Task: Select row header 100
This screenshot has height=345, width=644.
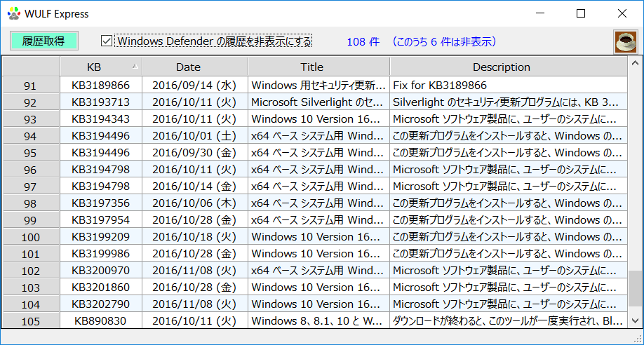Action: tap(30, 237)
